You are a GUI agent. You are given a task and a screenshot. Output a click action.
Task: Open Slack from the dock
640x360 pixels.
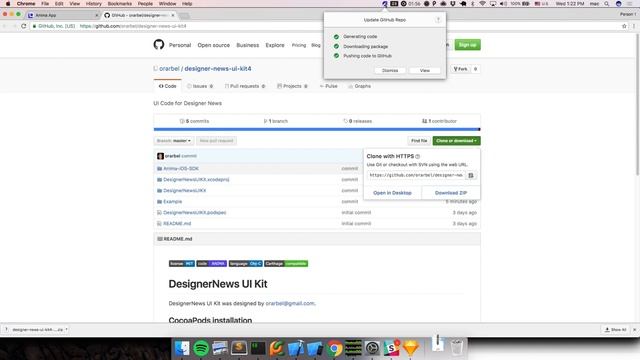coord(391,348)
